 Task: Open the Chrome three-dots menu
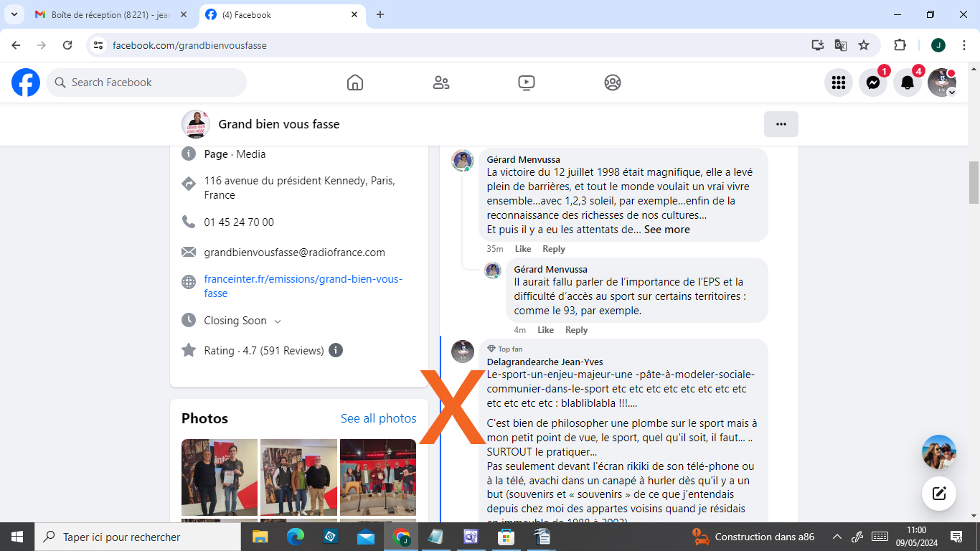[964, 45]
